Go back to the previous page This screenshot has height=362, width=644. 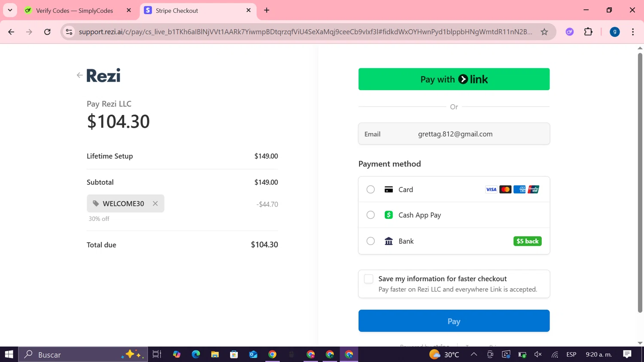11,32
